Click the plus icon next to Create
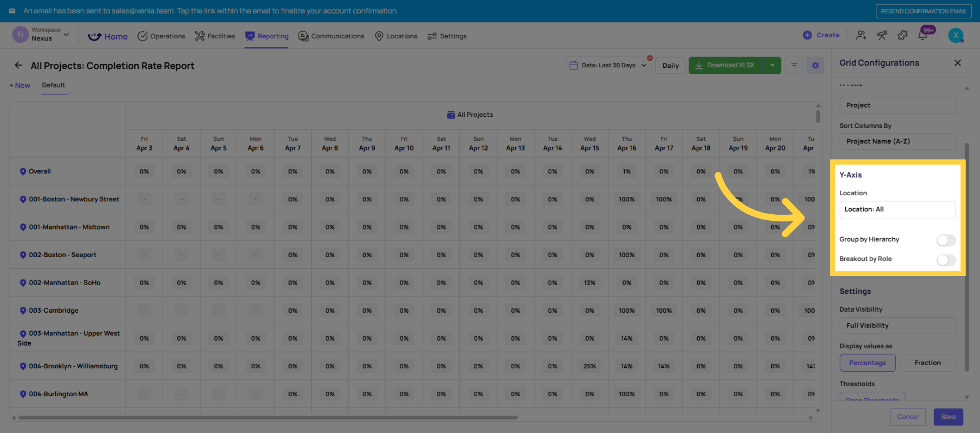 click(807, 35)
